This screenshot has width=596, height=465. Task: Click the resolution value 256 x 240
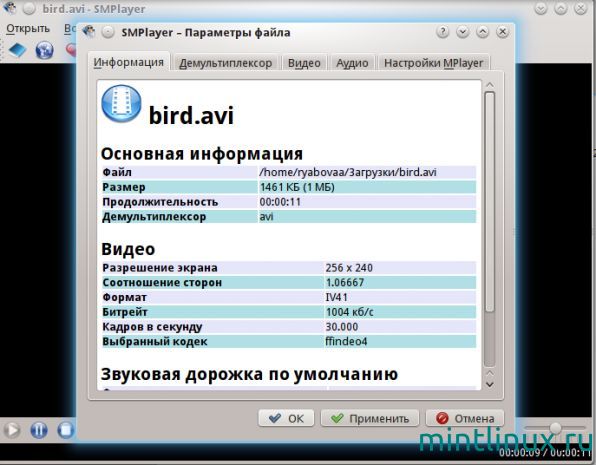pos(349,268)
